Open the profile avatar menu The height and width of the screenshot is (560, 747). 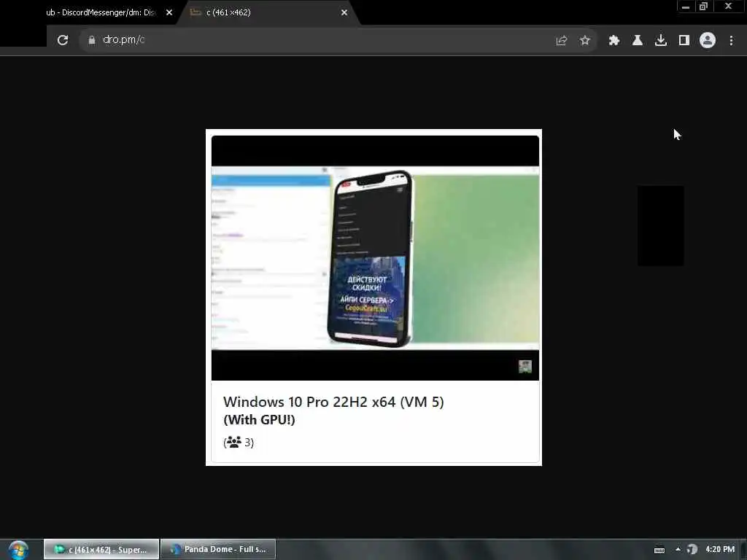click(x=708, y=40)
